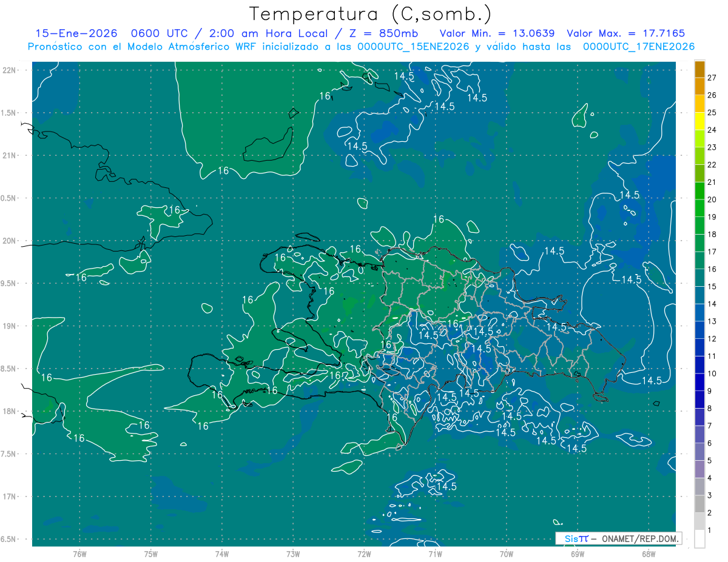Click the legend number 14
Viewport: 728px width, 562px height.
tap(712, 304)
